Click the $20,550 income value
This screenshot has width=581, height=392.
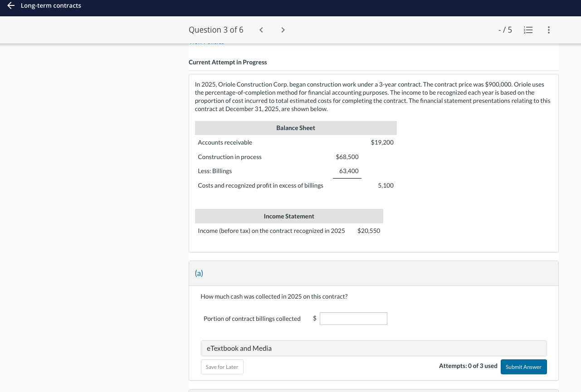(x=369, y=231)
